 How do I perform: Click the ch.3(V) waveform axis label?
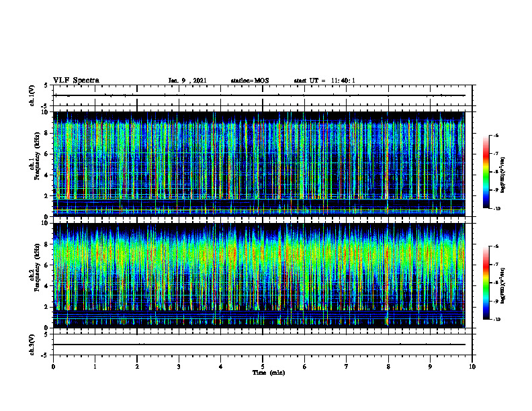click(32, 345)
